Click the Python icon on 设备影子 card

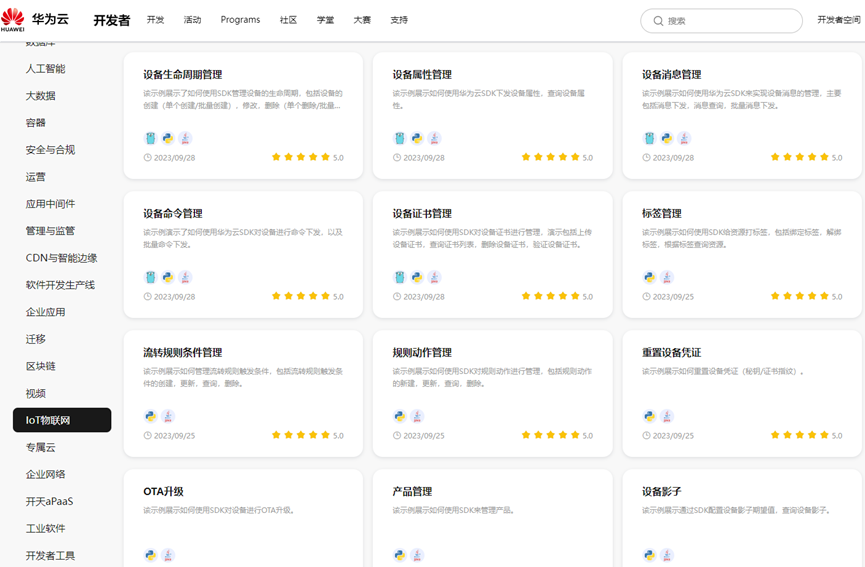tap(649, 555)
